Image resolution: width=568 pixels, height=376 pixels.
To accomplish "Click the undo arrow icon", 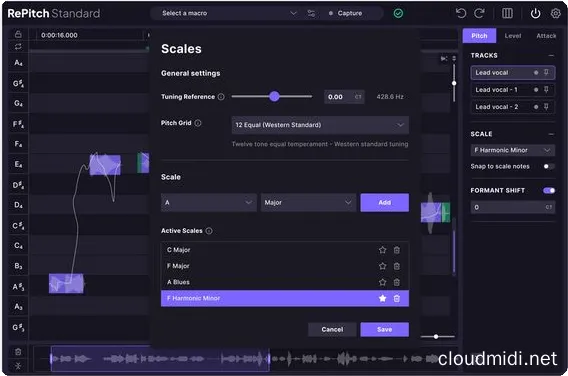I will pyautogui.click(x=461, y=13).
